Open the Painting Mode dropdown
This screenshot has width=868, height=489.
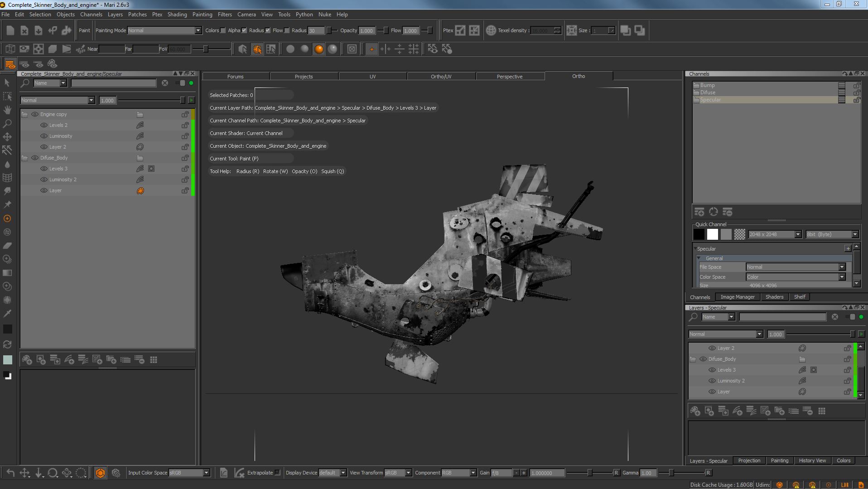164,30
